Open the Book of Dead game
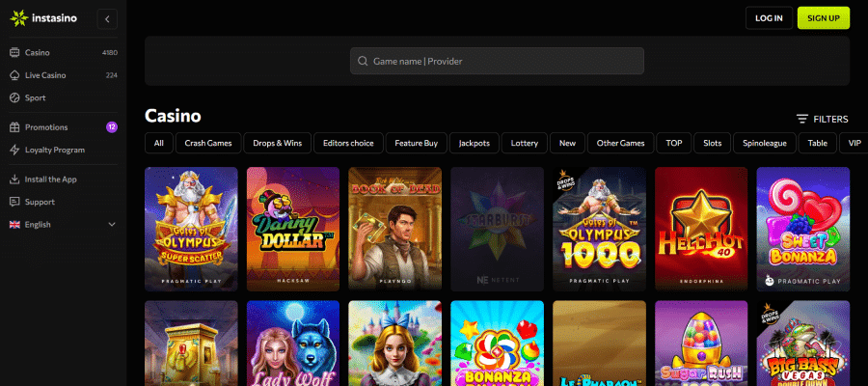The image size is (868, 386). click(395, 230)
